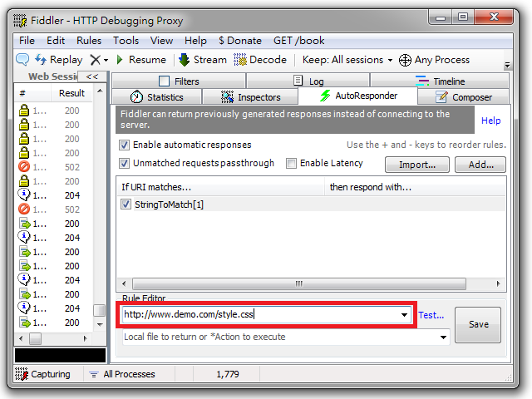Click the All Processes status bar filter
The width and height of the screenshot is (532, 399).
tap(122, 374)
